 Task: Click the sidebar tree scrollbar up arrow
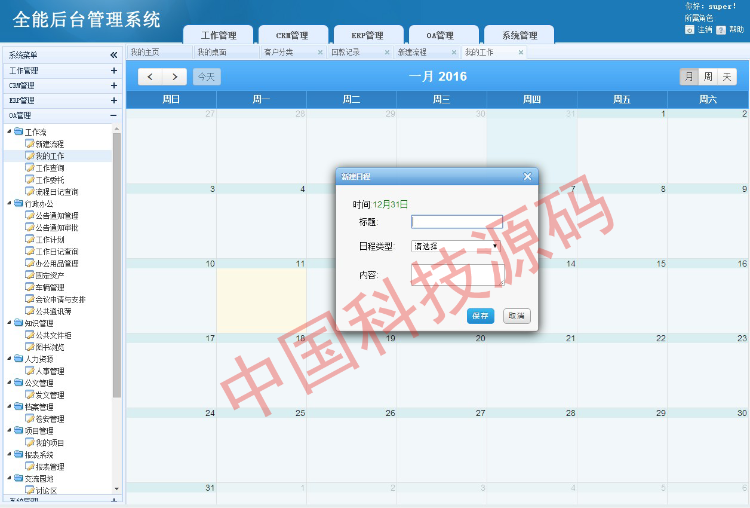[117, 129]
